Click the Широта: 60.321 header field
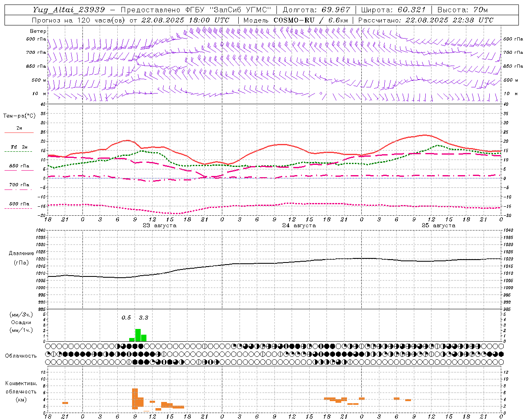525x420 pixels. coord(393,10)
